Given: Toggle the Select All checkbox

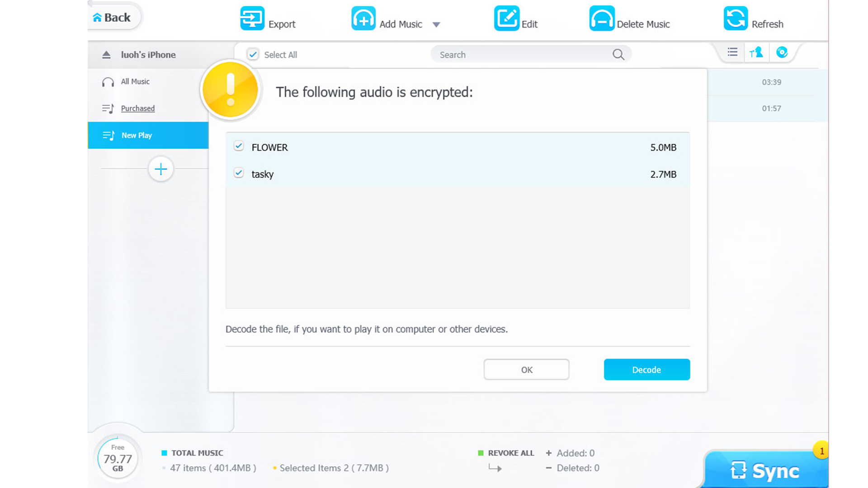Looking at the screenshot, I should [x=253, y=55].
